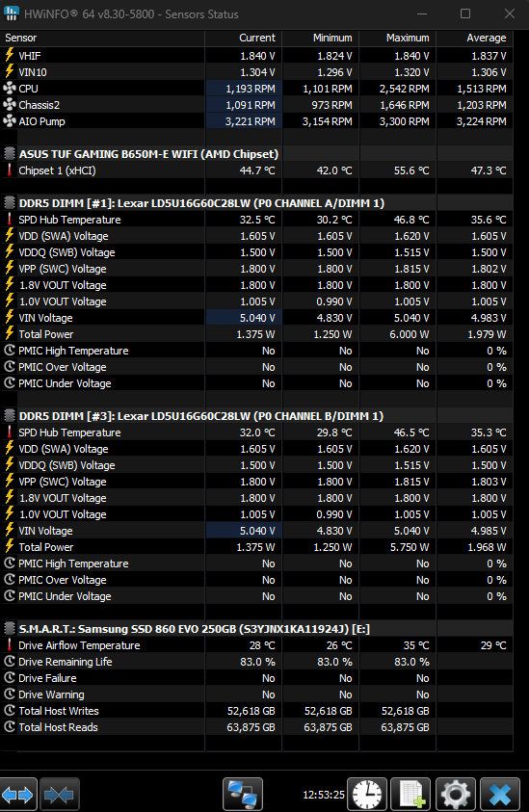Screen dimensions: 529x812
Task: Select the VIN Voltage average value 4.985 V
Action: click(487, 531)
